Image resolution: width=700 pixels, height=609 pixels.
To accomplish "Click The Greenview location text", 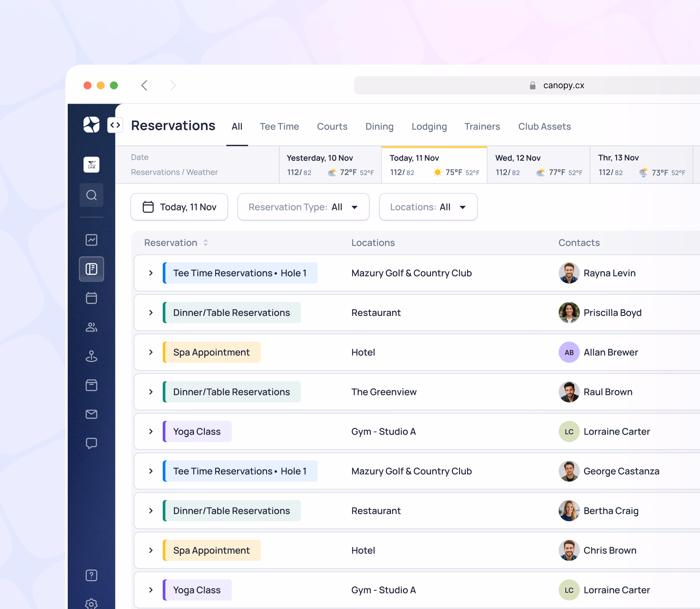I will (x=384, y=392).
